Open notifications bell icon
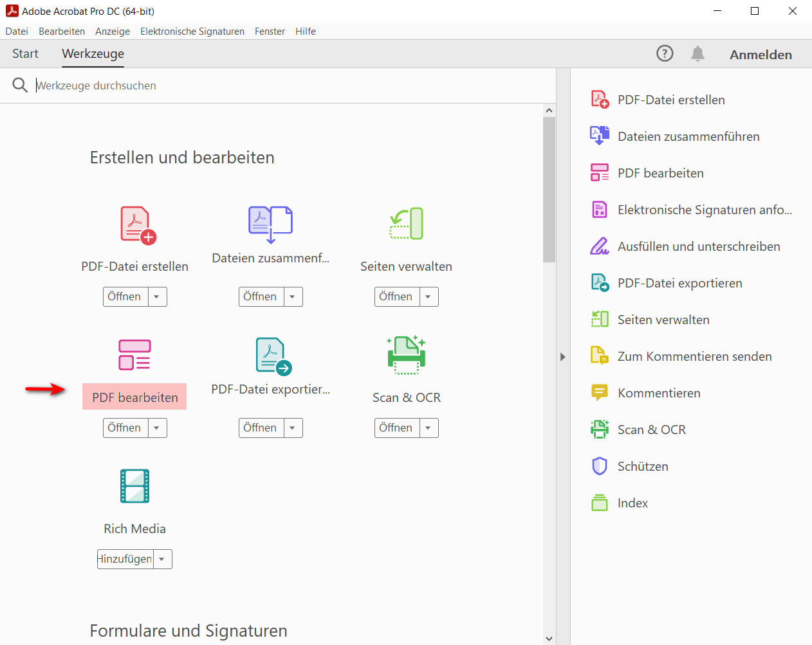 pos(697,53)
